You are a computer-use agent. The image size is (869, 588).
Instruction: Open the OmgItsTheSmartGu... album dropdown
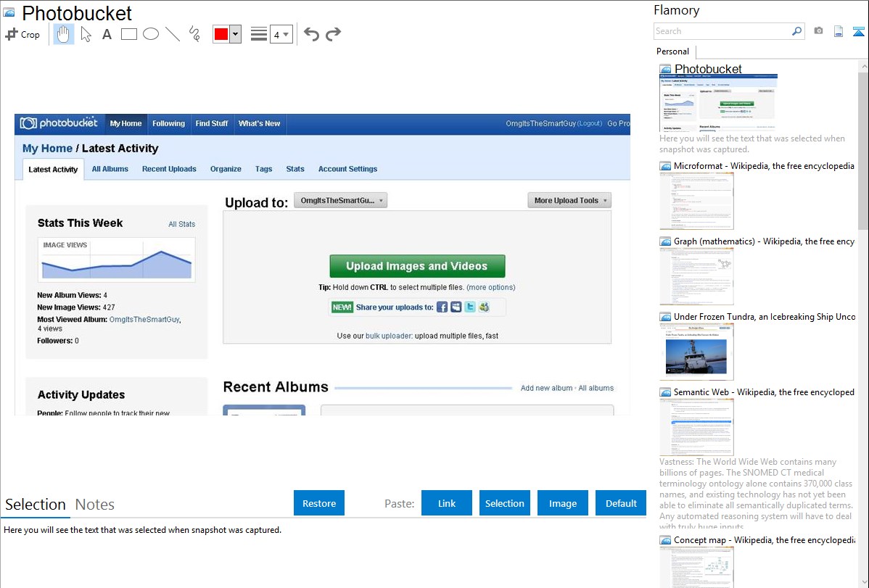(x=341, y=201)
